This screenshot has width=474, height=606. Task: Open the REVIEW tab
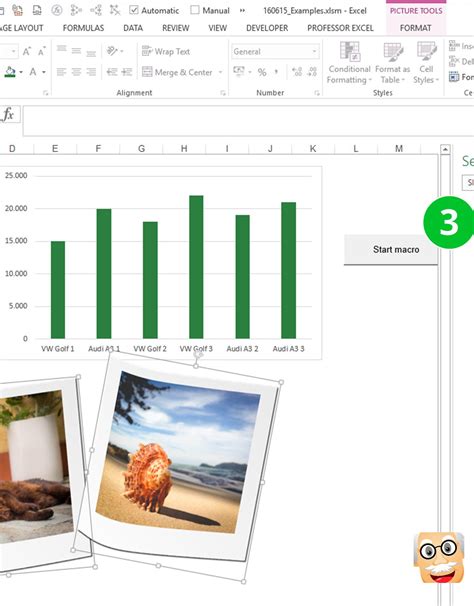pyautogui.click(x=176, y=28)
